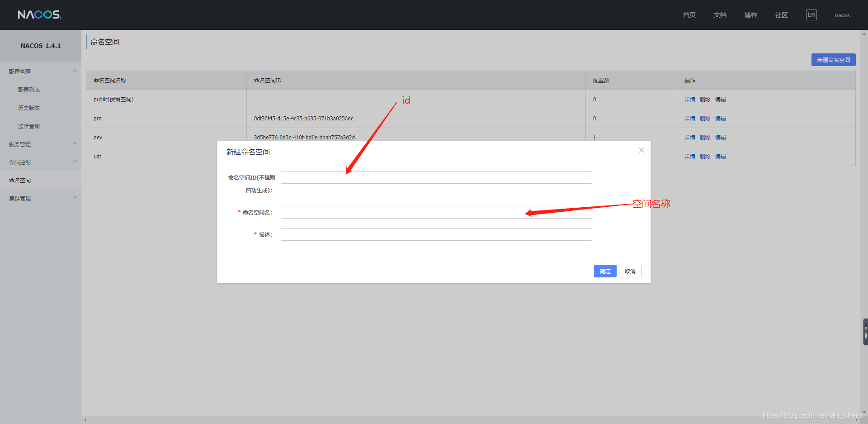868x424 pixels.
Task: Select 命名空间 in the sidebar
Action: click(x=41, y=180)
